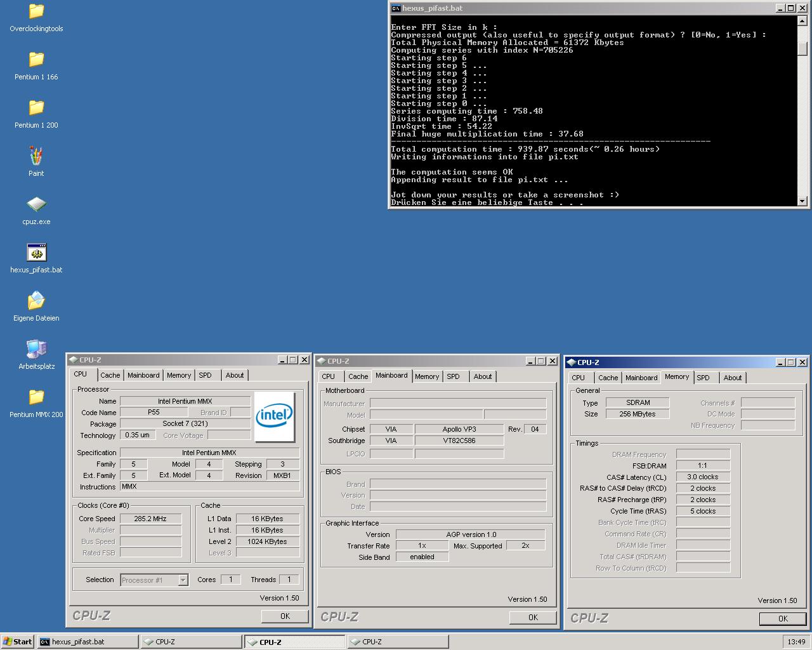This screenshot has width=812, height=650.
Task: Click the title bar icon of the Memory window
Action: 572,362
